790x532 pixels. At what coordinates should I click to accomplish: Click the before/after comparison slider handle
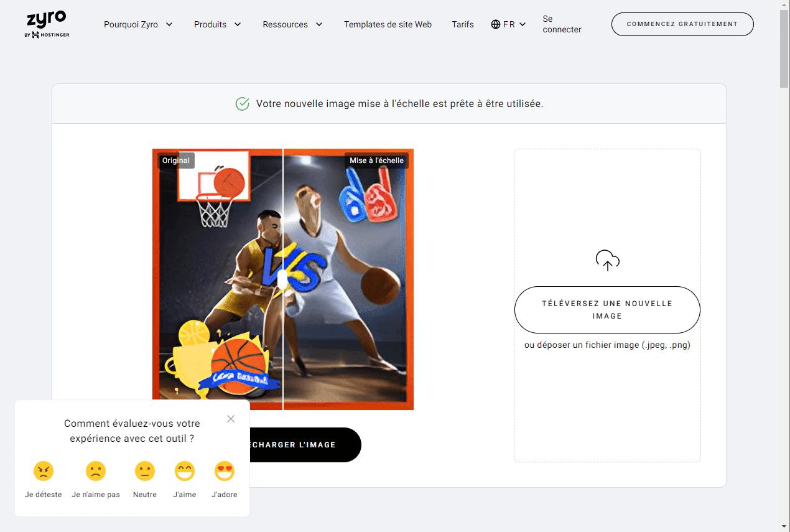point(283,279)
